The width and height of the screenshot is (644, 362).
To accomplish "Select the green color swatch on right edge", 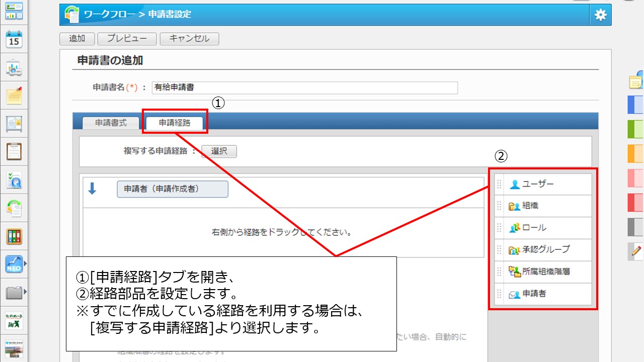I will point(636,129).
